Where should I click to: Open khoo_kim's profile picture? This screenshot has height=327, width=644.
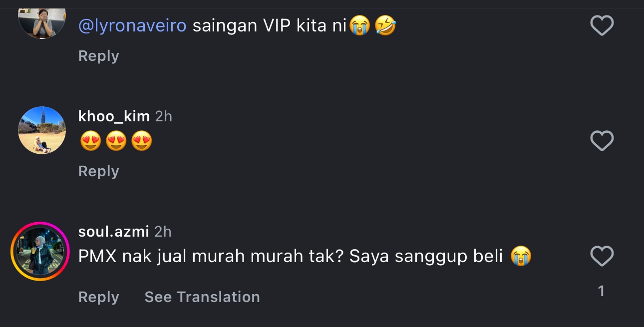pos(42,130)
